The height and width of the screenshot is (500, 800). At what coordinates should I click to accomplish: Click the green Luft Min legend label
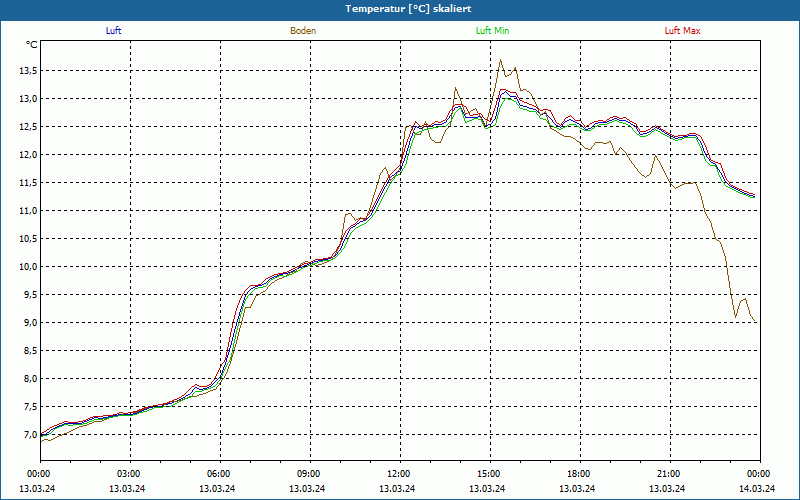coord(492,31)
